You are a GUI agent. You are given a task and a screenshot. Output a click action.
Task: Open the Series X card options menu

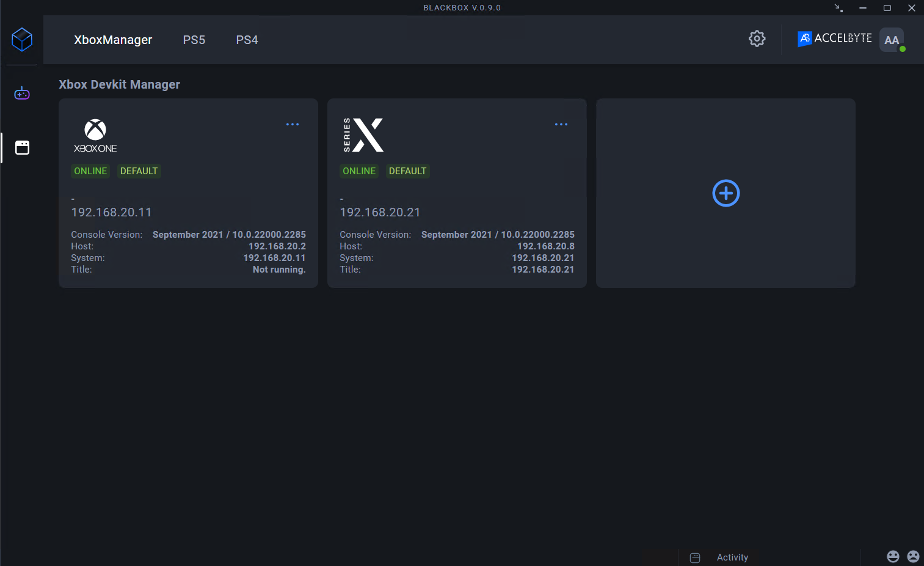(x=561, y=124)
